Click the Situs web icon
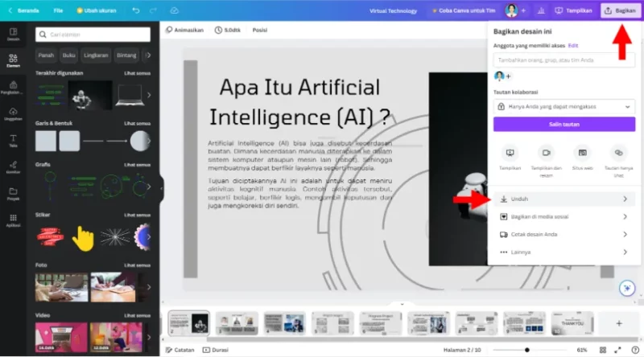The height and width of the screenshot is (357, 644). point(582,153)
